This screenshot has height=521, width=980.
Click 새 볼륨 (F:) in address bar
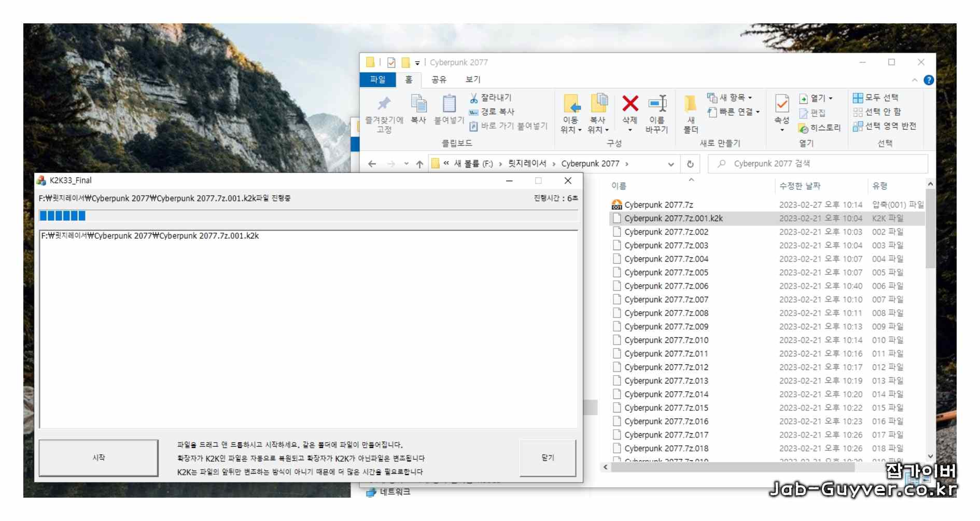pyautogui.click(x=473, y=163)
